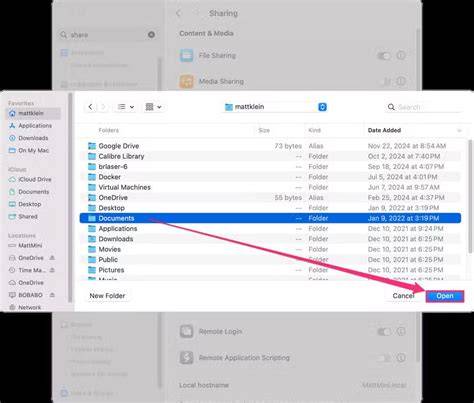Expand the mattklein location popup
474x403 pixels.
(x=275, y=107)
